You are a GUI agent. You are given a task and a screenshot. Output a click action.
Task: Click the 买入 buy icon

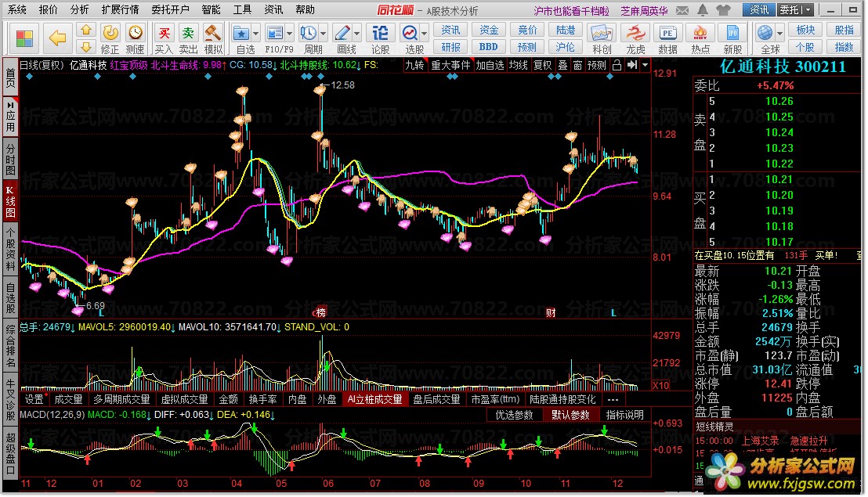pyautogui.click(x=164, y=33)
